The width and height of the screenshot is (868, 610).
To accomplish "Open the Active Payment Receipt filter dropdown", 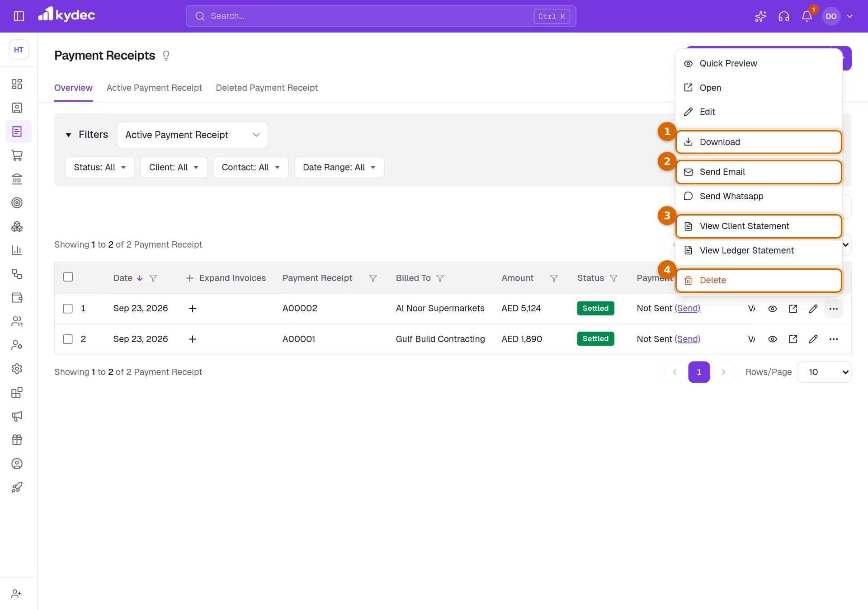I will click(192, 135).
